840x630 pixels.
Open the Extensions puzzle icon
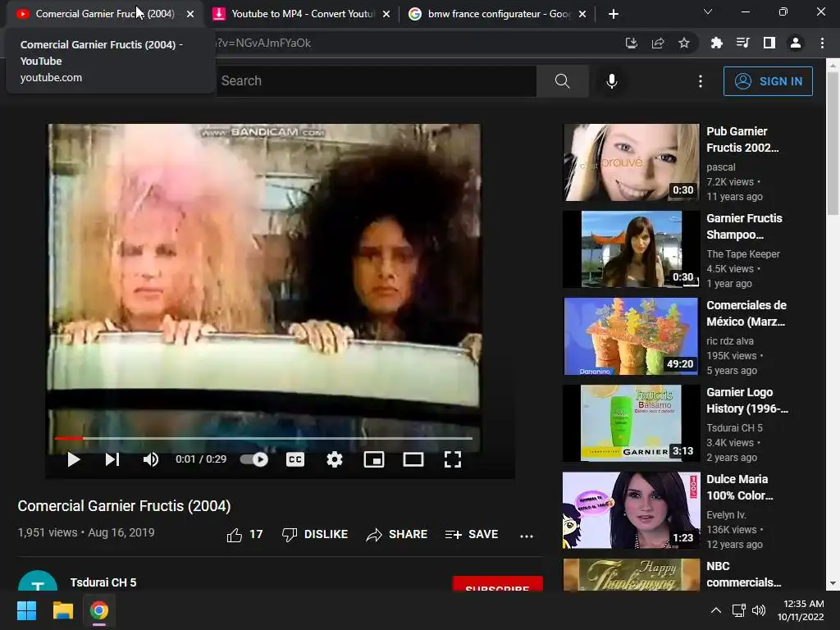coord(716,43)
